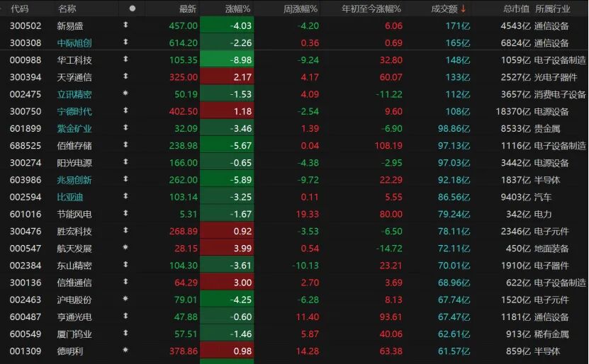The height and width of the screenshot is (364, 589).
Task: Open the 兆易创新 stock name link
Action: click(x=74, y=180)
